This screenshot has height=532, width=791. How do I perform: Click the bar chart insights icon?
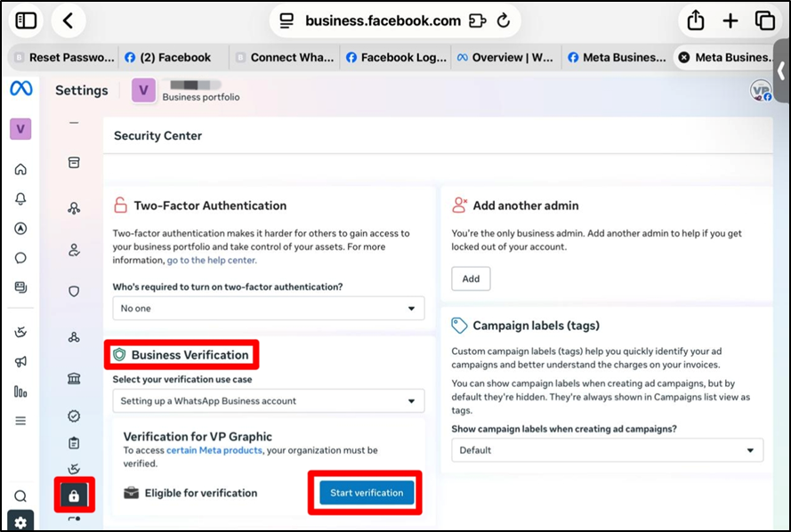pos(20,391)
